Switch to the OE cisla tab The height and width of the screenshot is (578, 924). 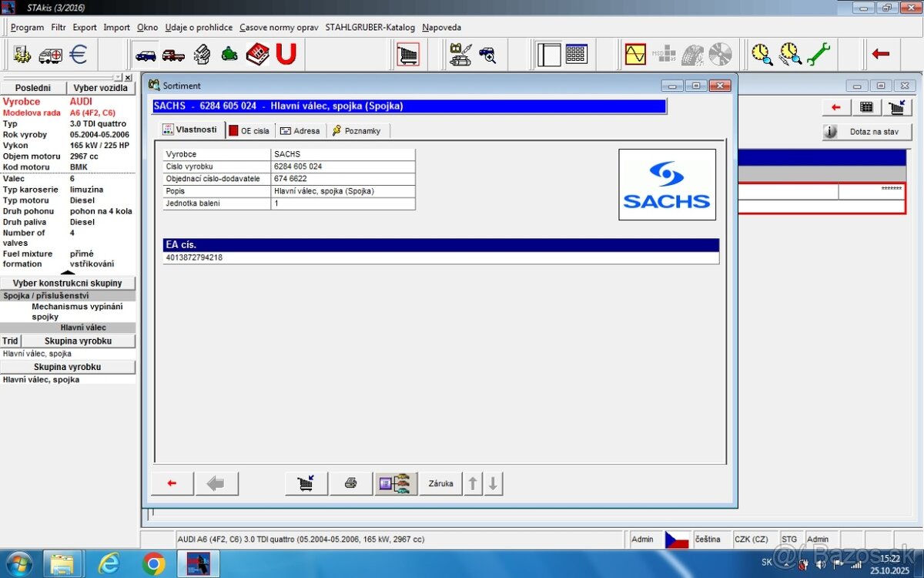[249, 131]
